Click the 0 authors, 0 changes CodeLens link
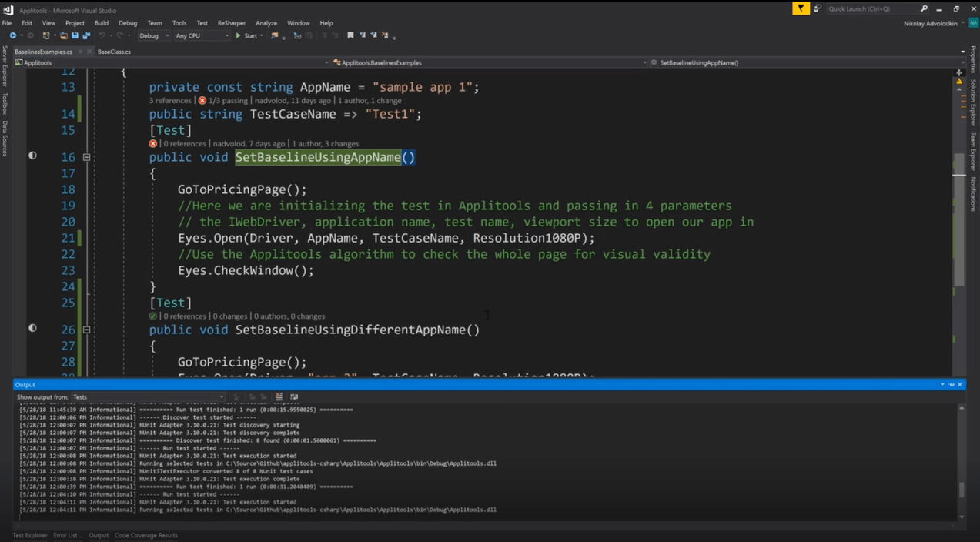980x542 pixels. click(289, 316)
